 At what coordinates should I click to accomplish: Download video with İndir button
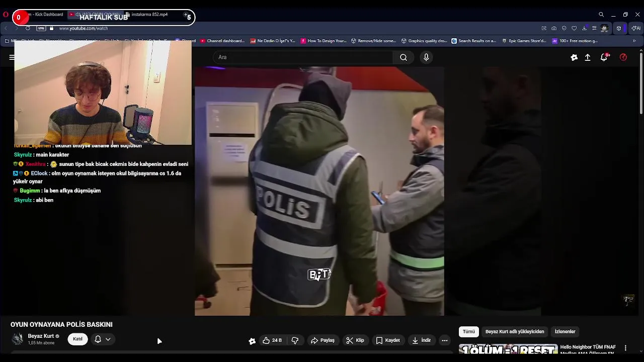422,340
